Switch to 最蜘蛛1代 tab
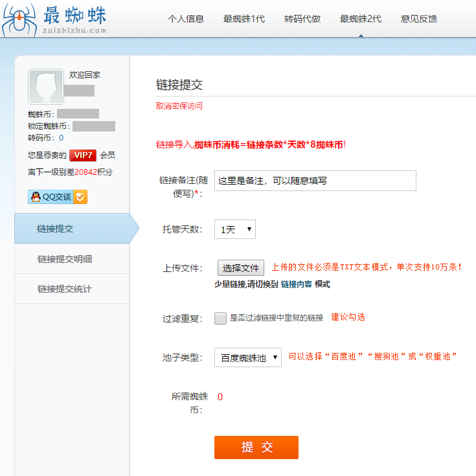The width and height of the screenshot is (476, 476). click(x=244, y=19)
